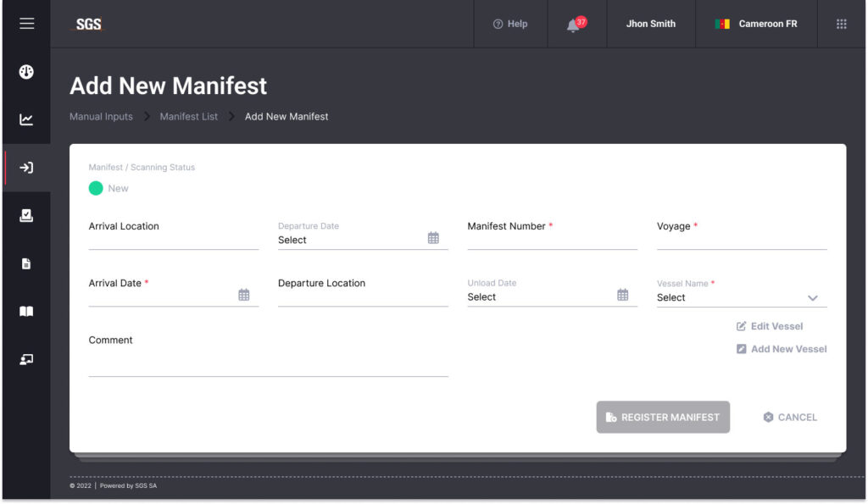Open the Help link in header
Screen dimensions: 868x504
(x=510, y=24)
